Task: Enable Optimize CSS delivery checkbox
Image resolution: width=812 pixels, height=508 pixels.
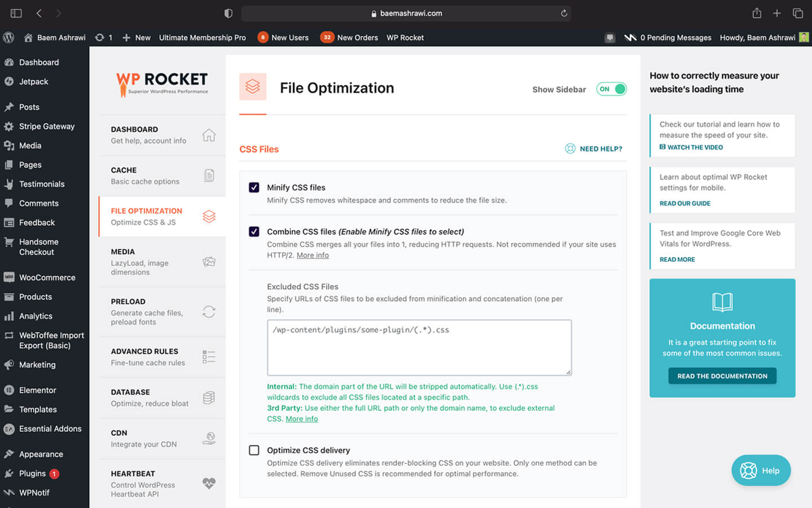Action: pos(254,450)
